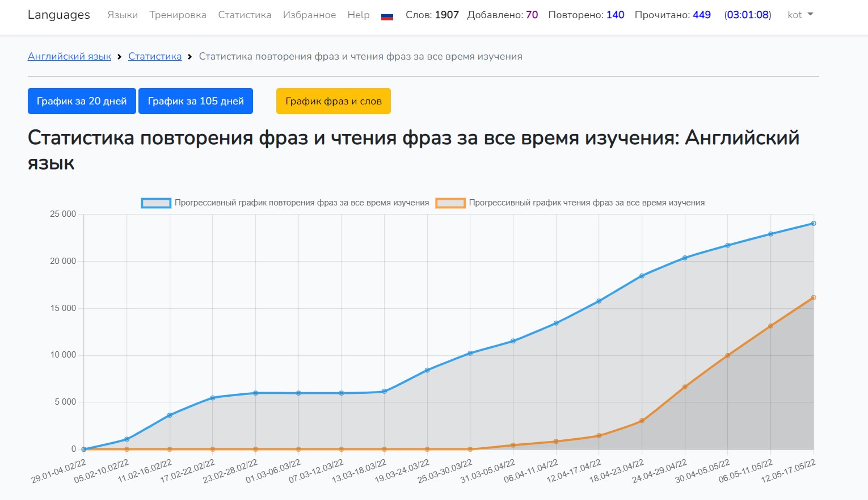Viewport: 868px width, 500px height.
Task: Open the kot user dropdown menu
Action: pos(800,15)
